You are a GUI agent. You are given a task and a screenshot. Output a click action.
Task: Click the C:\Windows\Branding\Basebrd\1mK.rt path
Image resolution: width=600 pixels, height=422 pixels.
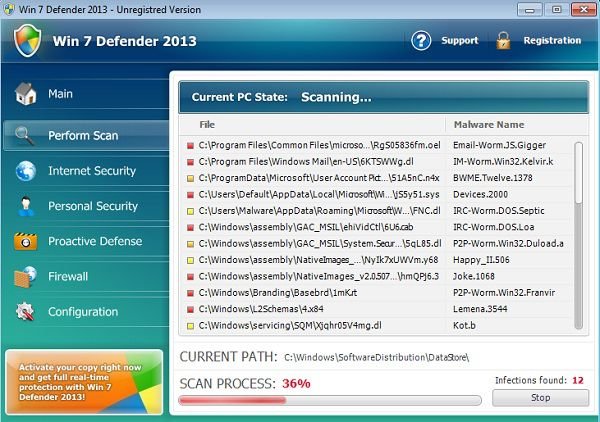click(278, 293)
